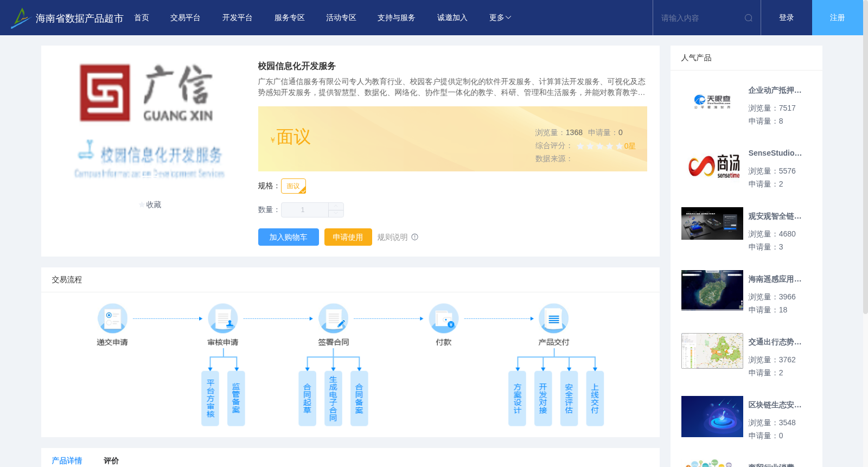Open the 区块链生态安 product thumbnail

pyautogui.click(x=712, y=417)
